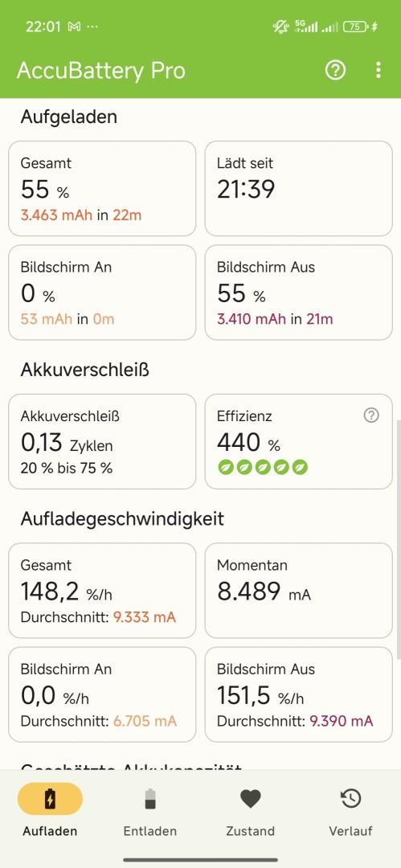Select the Aufladen battery charging icon
This screenshot has width=401, height=868.
[x=50, y=800]
